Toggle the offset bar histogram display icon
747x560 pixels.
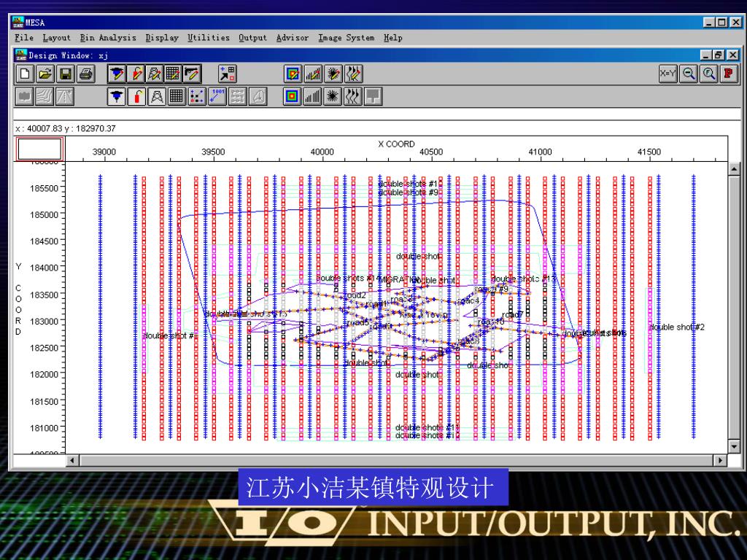(312, 97)
